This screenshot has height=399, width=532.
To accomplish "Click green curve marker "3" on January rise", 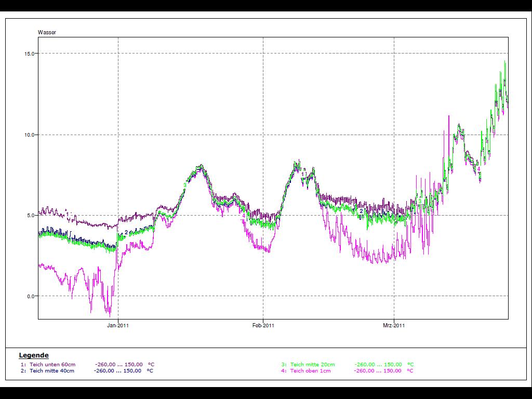I will (x=185, y=185).
